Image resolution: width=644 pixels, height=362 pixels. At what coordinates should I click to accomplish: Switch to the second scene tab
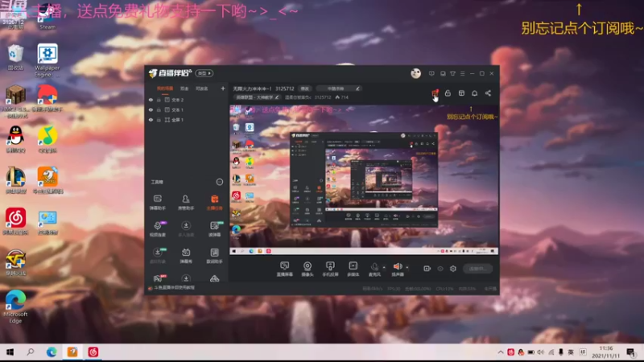184,88
